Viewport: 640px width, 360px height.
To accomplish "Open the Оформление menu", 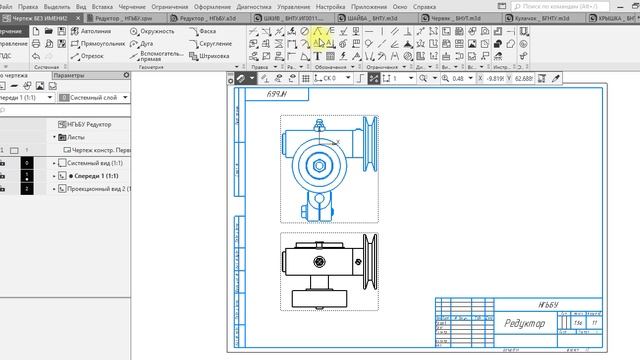I will (212, 7).
